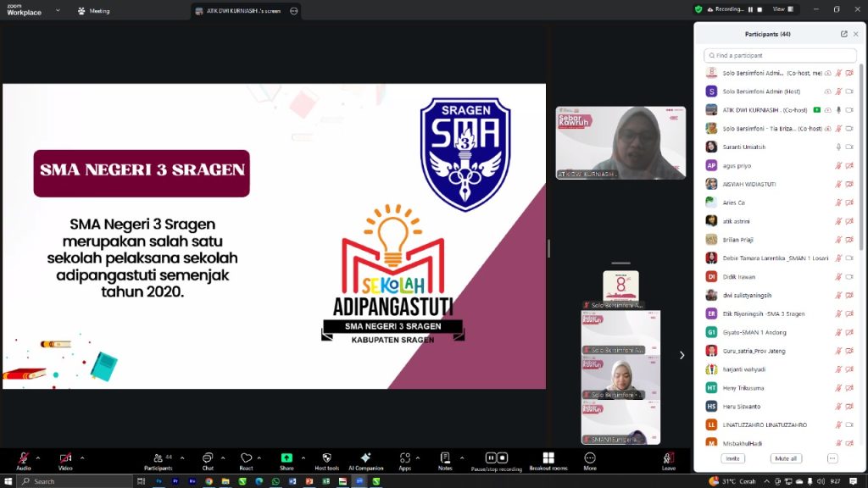Expand the arrow next to Audio
The width and height of the screenshot is (868, 488).
click(x=40, y=457)
